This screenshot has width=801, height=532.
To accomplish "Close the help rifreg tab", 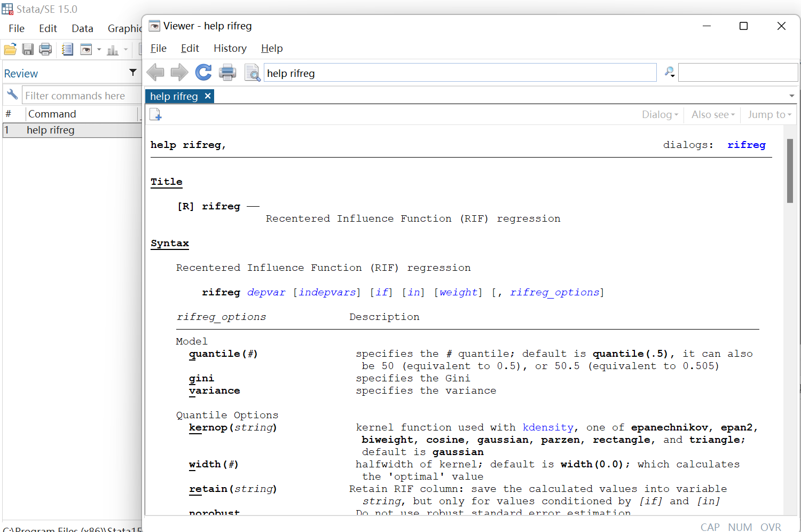I will point(208,96).
